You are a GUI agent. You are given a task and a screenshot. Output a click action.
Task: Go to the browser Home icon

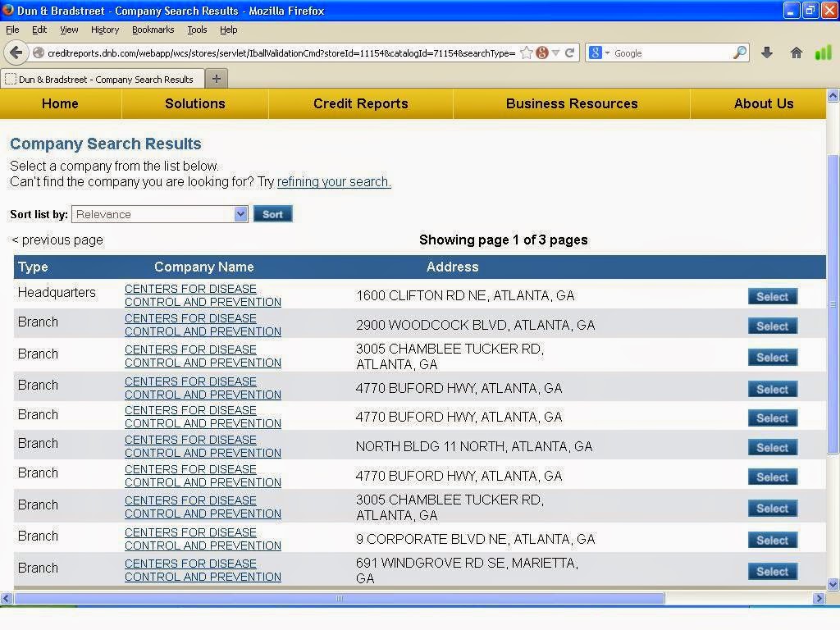point(796,52)
